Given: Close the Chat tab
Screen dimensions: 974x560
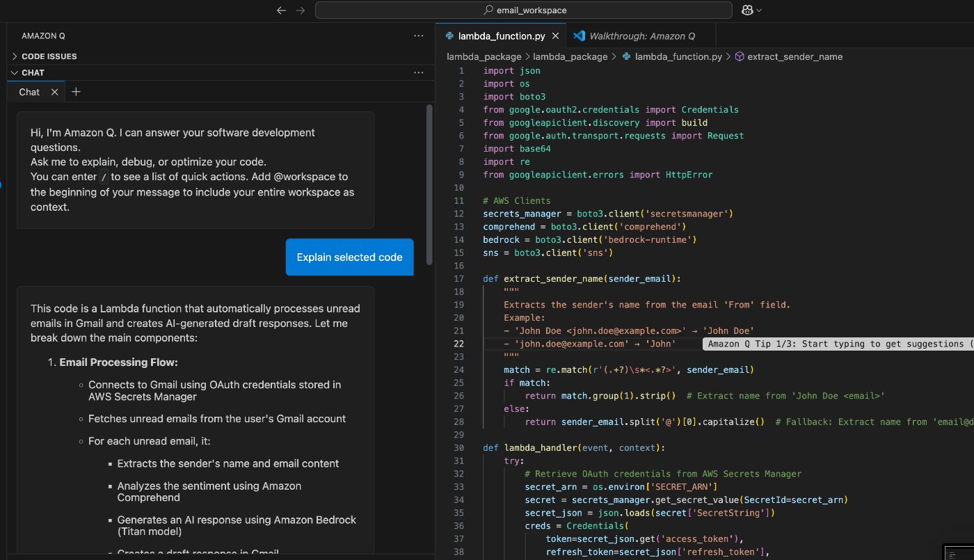Looking at the screenshot, I should [x=55, y=91].
